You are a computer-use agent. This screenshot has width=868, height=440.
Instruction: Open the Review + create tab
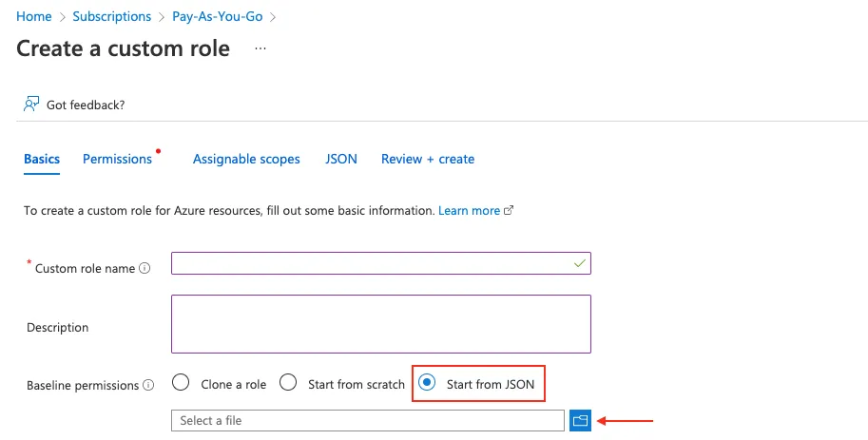coord(428,159)
